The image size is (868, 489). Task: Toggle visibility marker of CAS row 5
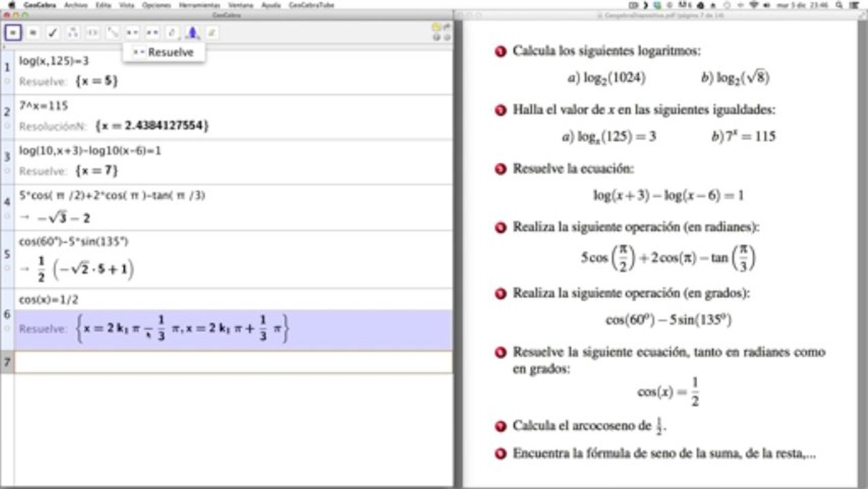(7, 268)
